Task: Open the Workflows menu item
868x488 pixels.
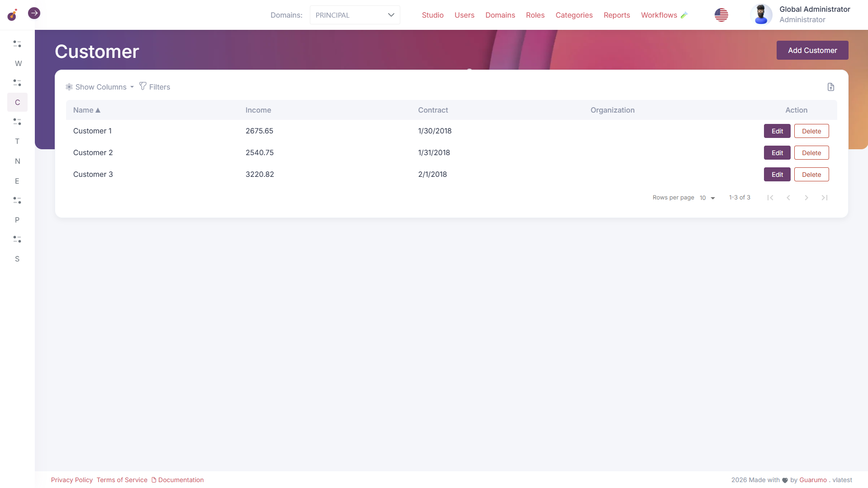Action: tap(659, 15)
